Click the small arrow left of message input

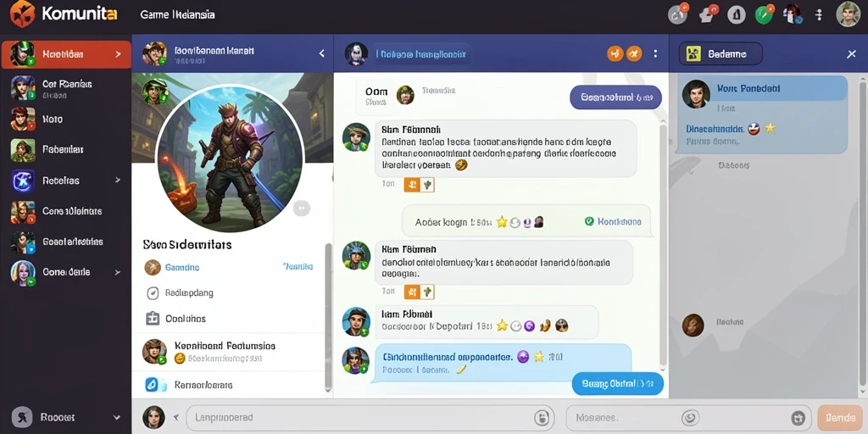pyautogui.click(x=176, y=417)
